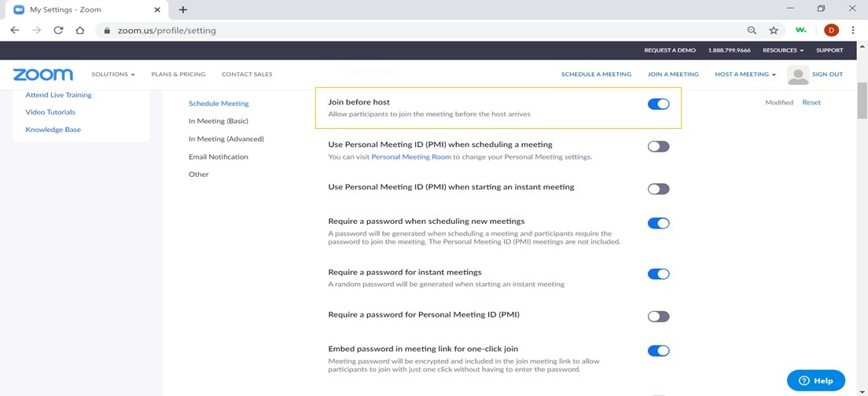Click the browser home icon
Image resolution: width=868 pixels, height=396 pixels.
click(79, 31)
